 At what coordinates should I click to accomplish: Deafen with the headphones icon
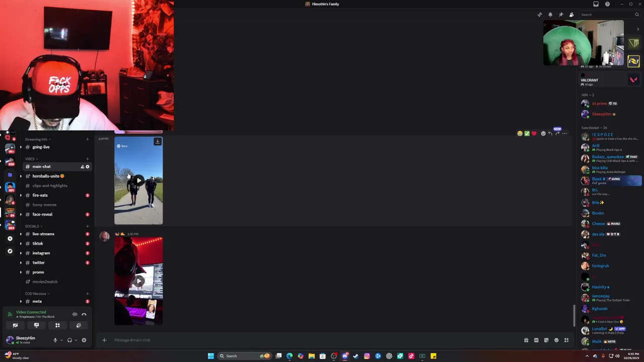[69, 340]
